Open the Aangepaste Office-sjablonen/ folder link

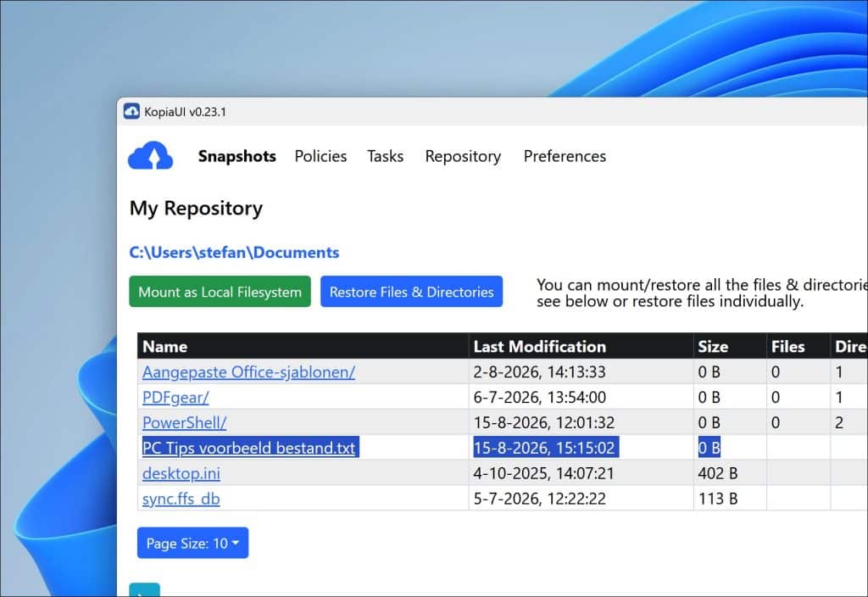pos(248,371)
